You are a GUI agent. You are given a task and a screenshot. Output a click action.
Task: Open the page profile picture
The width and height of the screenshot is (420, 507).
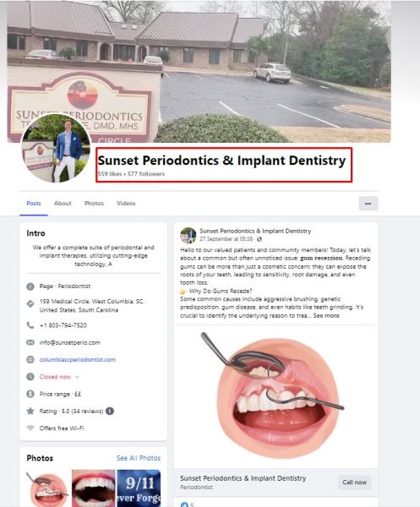click(x=56, y=148)
